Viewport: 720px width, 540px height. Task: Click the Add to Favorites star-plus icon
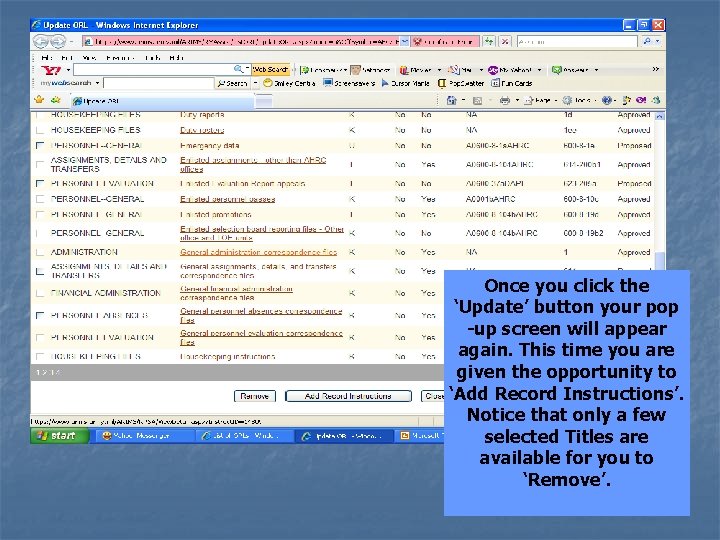pos(56,100)
